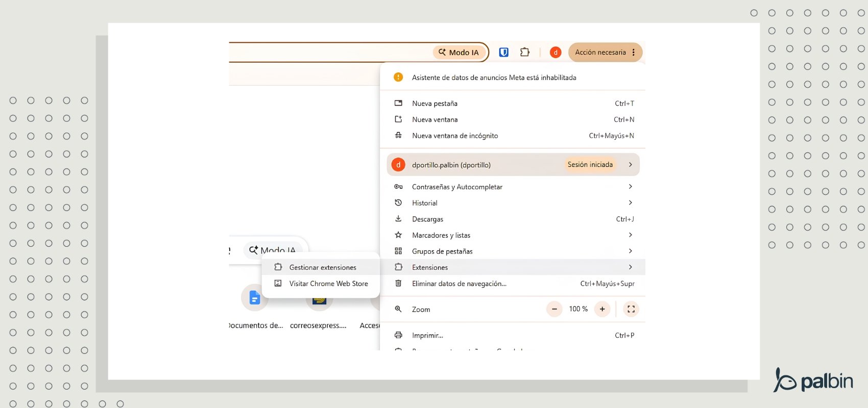
Task: Click the incognito icon in the menu
Action: pos(398,136)
